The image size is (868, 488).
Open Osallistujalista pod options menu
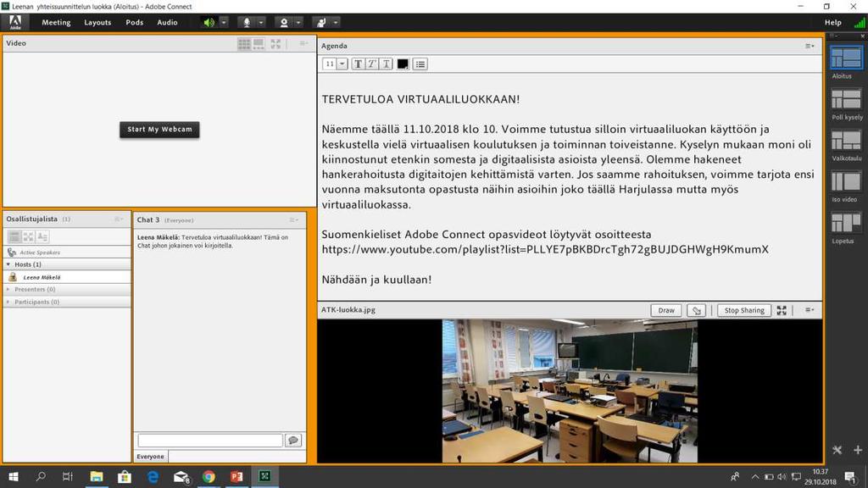pos(119,219)
